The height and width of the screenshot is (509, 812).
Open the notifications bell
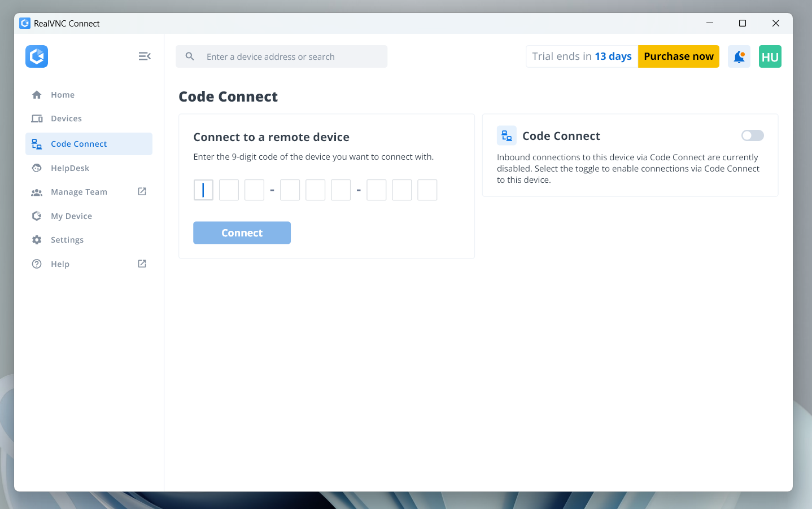point(739,56)
